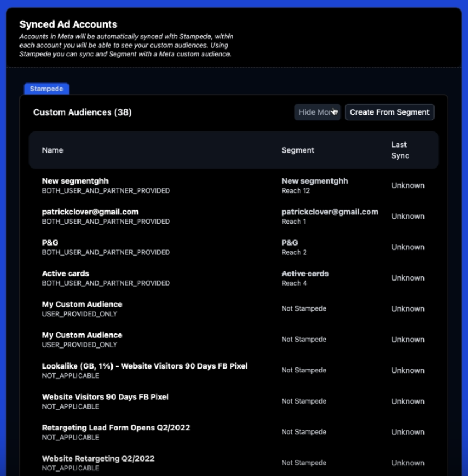Open the P&G link in Segment column
The height and width of the screenshot is (476, 468).
(290, 243)
